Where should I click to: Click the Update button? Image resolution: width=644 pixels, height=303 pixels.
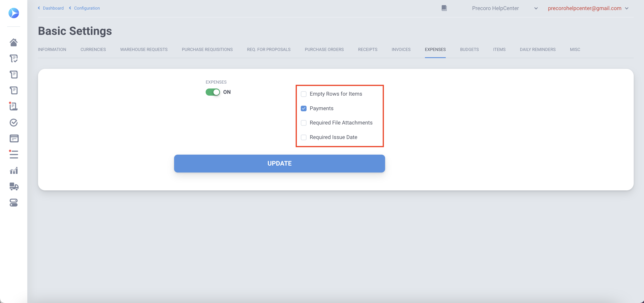(x=279, y=164)
